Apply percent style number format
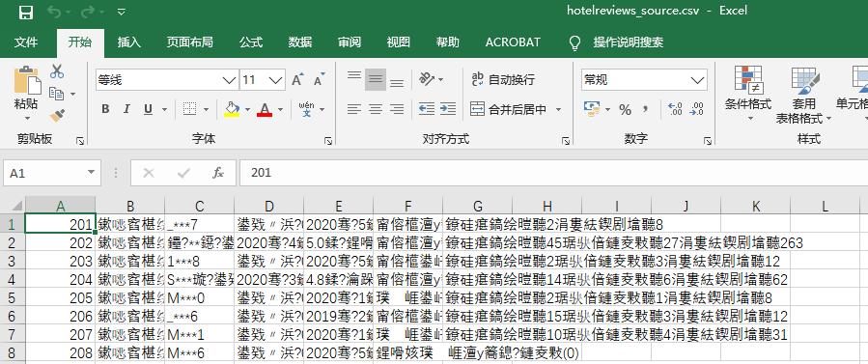Viewport: 868px width, 364px height. click(x=625, y=109)
